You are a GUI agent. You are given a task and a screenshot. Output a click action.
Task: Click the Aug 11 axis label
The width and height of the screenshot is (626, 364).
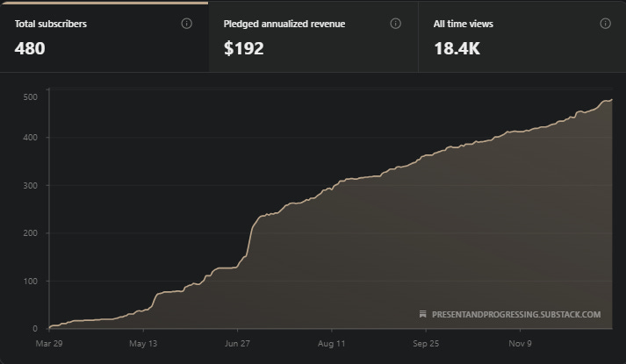(331, 343)
